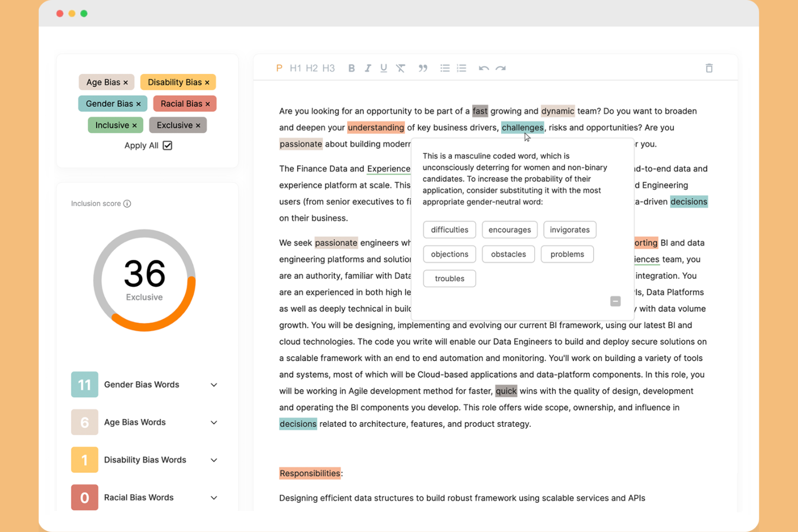Click highlighted word 'understanding'
This screenshot has width=798, height=532.
[376, 127]
